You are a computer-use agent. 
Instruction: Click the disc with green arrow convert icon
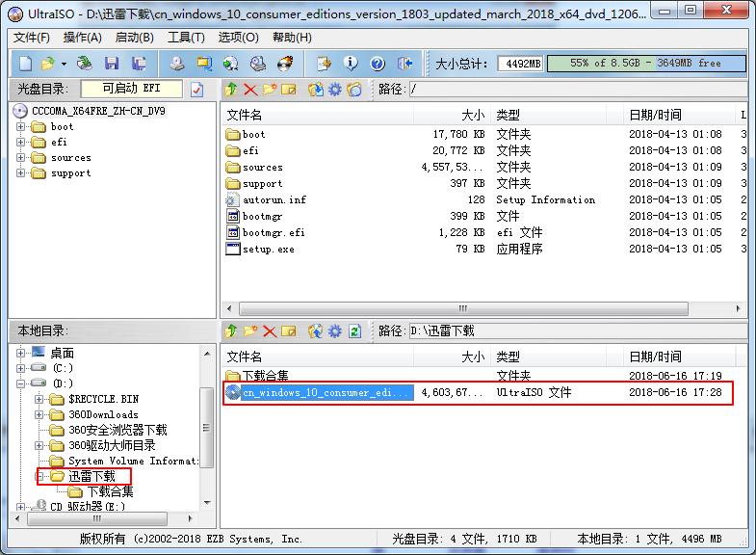click(231, 64)
